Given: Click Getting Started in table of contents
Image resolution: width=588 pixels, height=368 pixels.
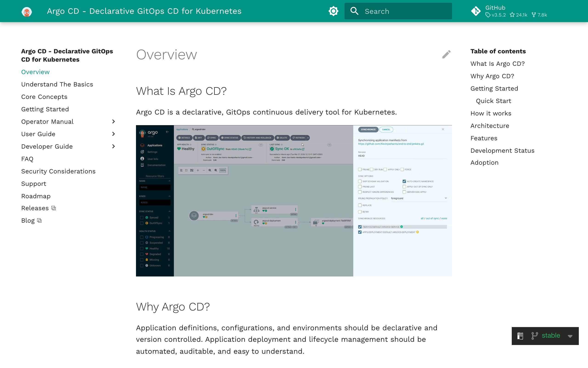Looking at the screenshot, I should click(494, 89).
